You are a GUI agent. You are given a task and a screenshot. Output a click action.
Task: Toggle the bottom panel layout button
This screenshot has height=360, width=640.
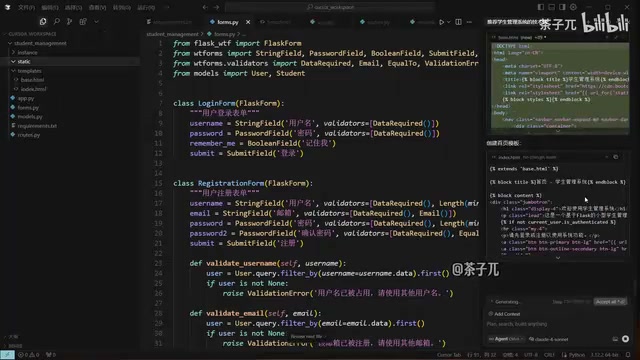pos(551,7)
